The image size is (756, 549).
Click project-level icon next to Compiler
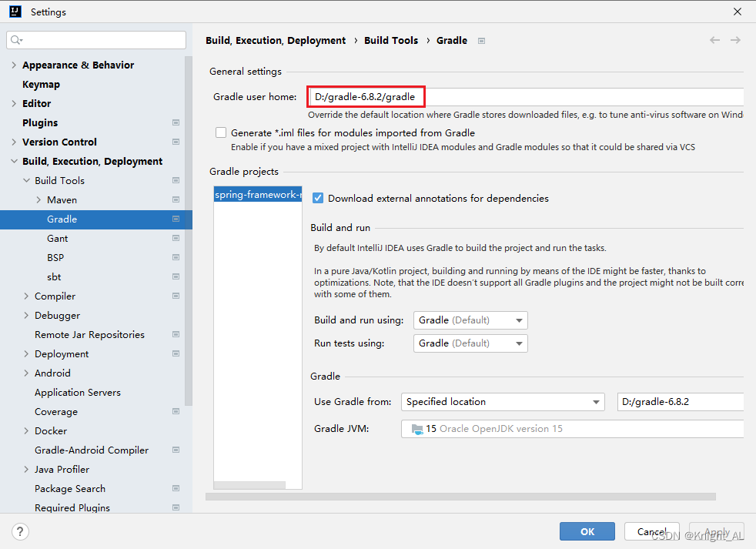176,296
